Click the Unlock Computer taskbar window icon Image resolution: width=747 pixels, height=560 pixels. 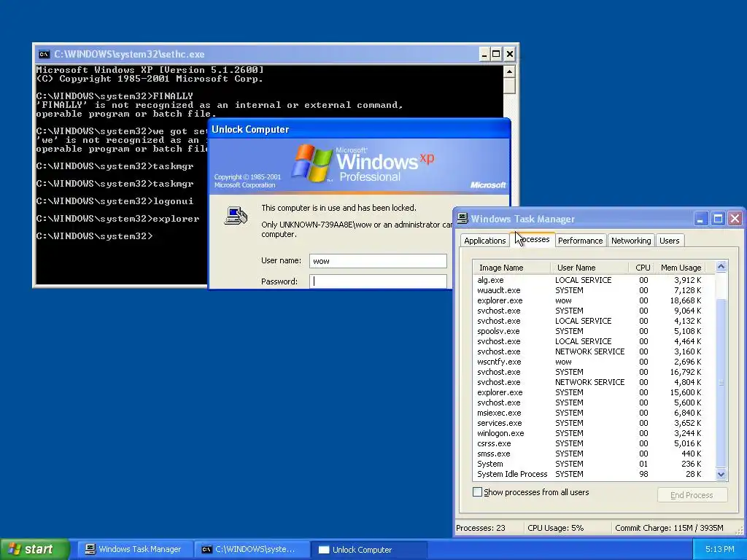coord(324,550)
